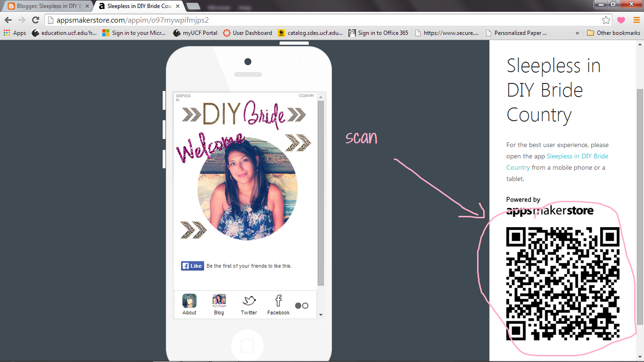Open a new browser tab

[193, 6]
